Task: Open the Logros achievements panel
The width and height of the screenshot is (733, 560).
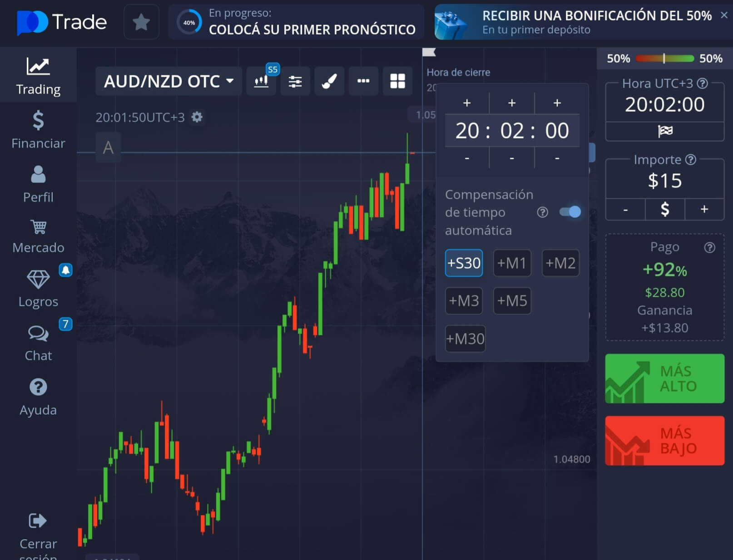Action: [38, 287]
